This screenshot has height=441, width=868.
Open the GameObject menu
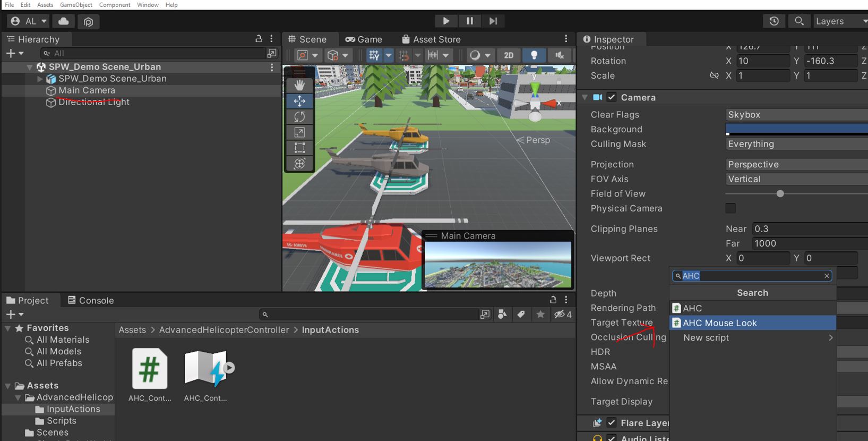click(76, 5)
